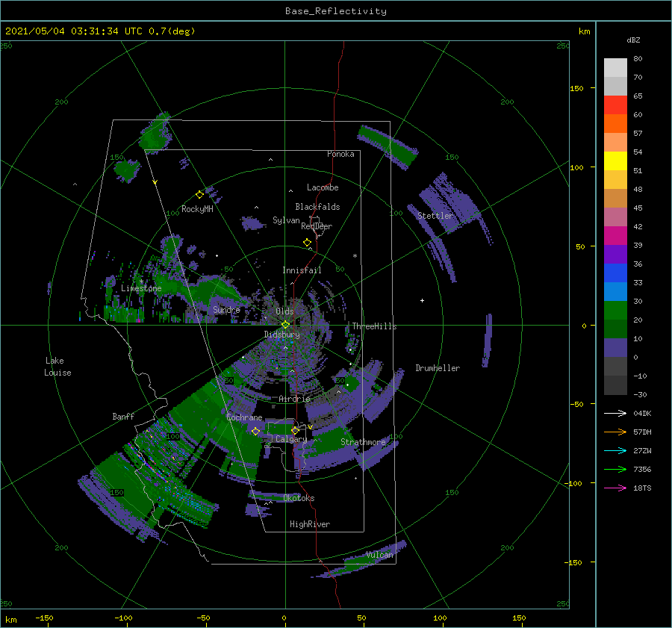672x628 pixels.
Task: Pick the orange 60 dBZ color swatch
Action: (615, 123)
